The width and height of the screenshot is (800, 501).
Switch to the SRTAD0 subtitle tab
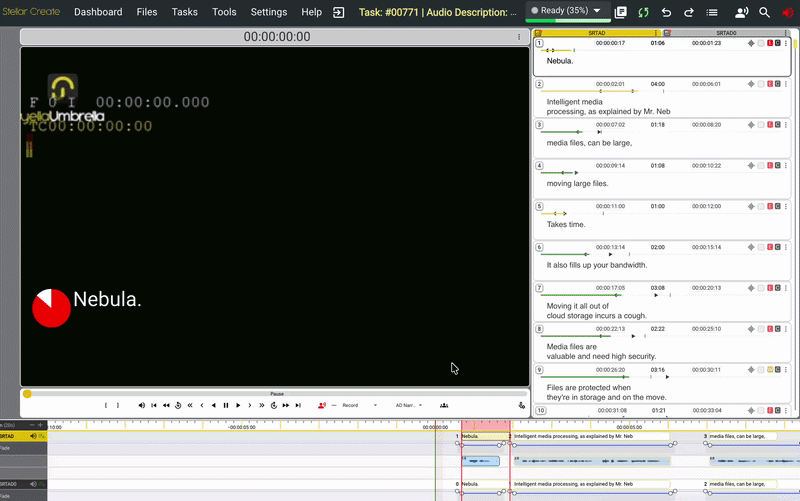point(726,33)
